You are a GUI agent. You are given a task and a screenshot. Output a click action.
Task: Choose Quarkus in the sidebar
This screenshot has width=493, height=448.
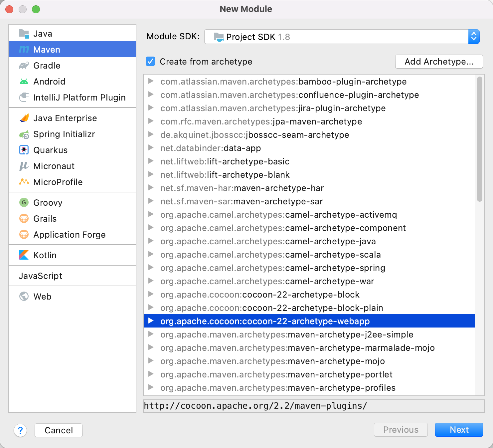click(72, 150)
